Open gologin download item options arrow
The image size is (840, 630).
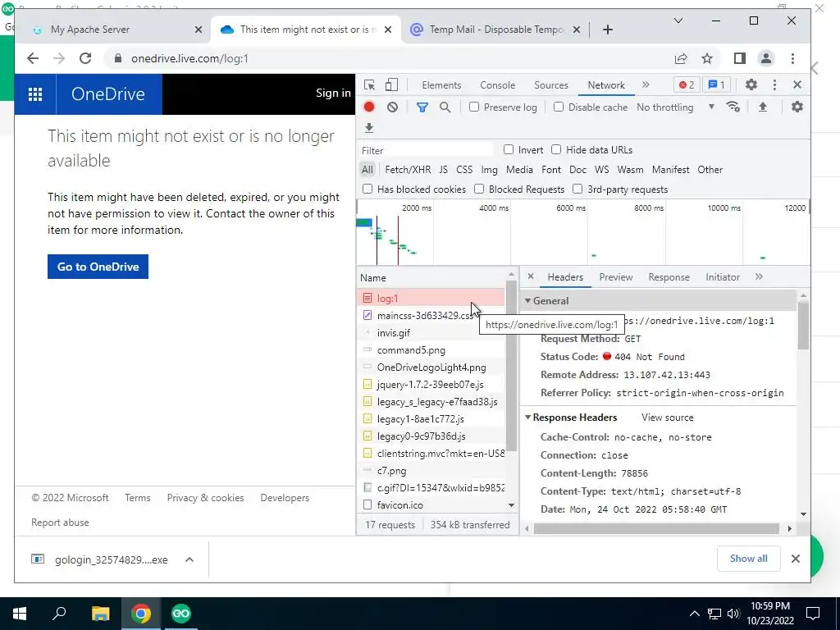189,559
